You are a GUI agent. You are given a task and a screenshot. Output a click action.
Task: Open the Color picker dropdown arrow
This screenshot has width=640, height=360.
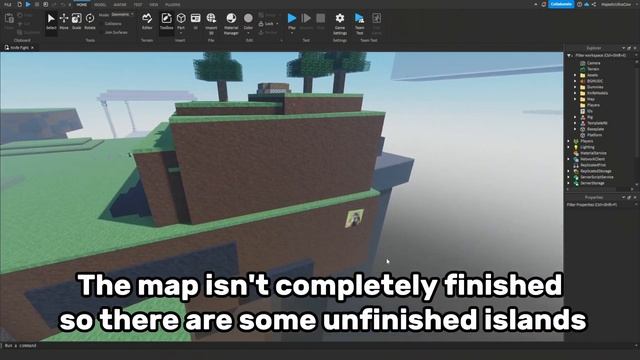click(x=248, y=33)
